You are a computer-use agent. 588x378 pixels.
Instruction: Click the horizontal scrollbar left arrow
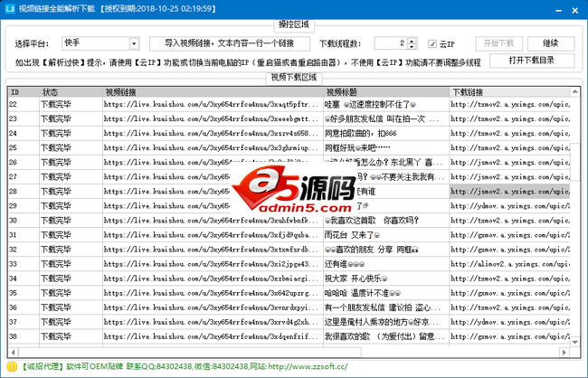[14, 352]
